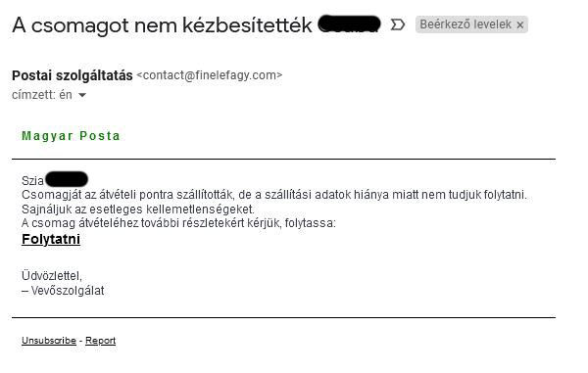The width and height of the screenshot is (588, 373).
Task: Click the email subject A csomagot nem kézbesítették
Action: coord(162,25)
